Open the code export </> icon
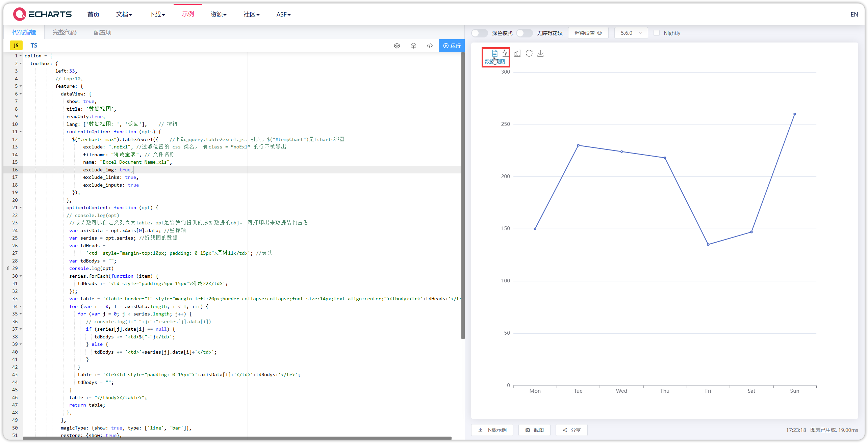This screenshot has width=868, height=443. (429, 45)
